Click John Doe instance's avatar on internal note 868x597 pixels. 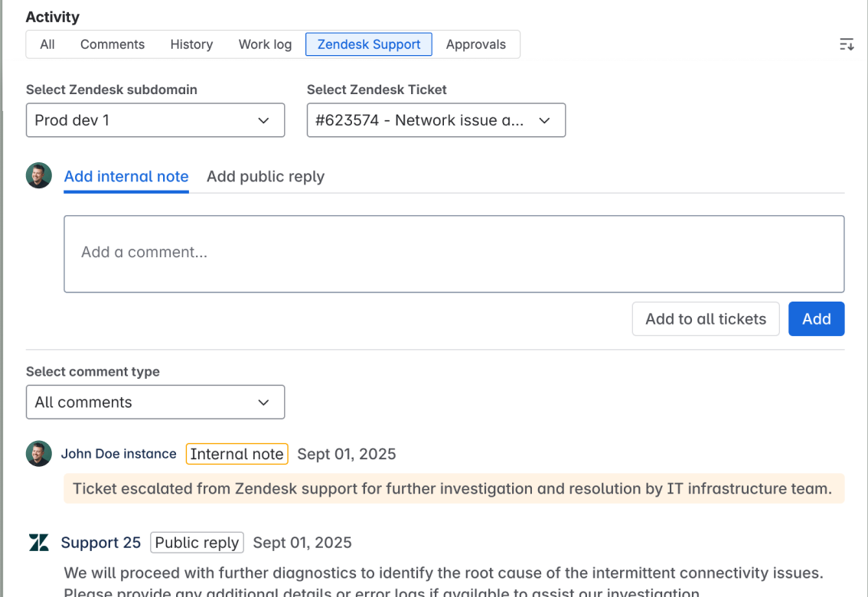tap(39, 454)
